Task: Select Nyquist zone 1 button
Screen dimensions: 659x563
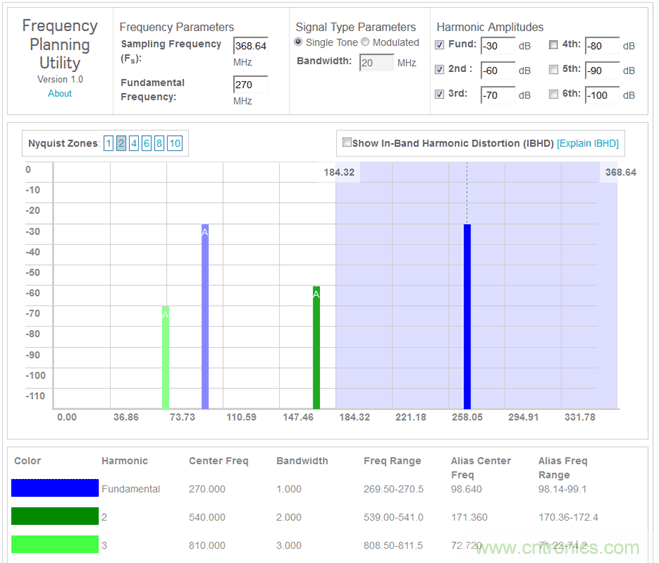Action: (108, 144)
